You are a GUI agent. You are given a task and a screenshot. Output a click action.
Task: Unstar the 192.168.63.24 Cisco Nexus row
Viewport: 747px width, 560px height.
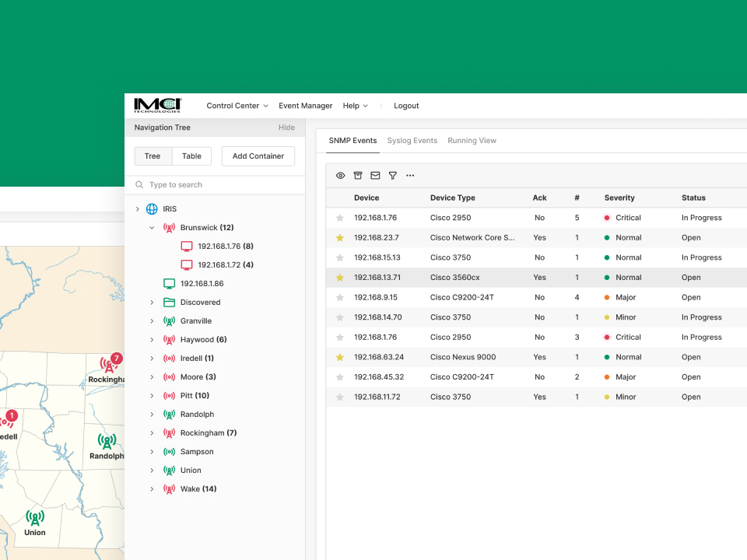tap(340, 358)
